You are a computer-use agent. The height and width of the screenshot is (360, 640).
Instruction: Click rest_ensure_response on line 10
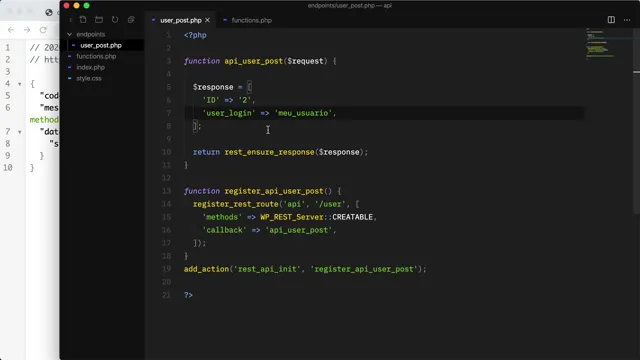tap(269, 152)
